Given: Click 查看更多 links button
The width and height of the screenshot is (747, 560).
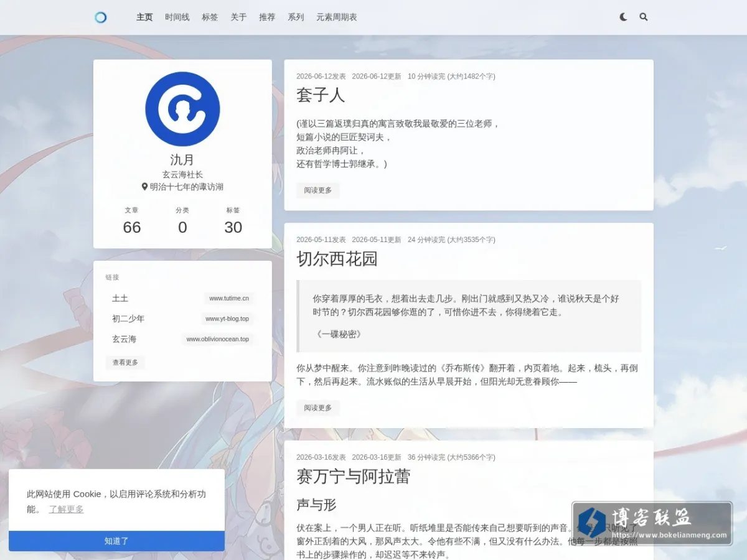Looking at the screenshot, I should (x=125, y=362).
